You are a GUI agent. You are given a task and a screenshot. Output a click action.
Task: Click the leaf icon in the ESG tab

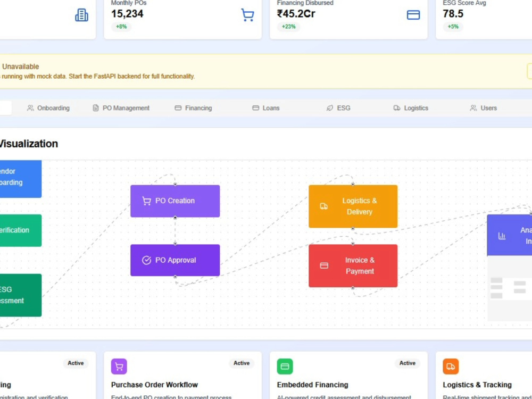pyautogui.click(x=329, y=108)
